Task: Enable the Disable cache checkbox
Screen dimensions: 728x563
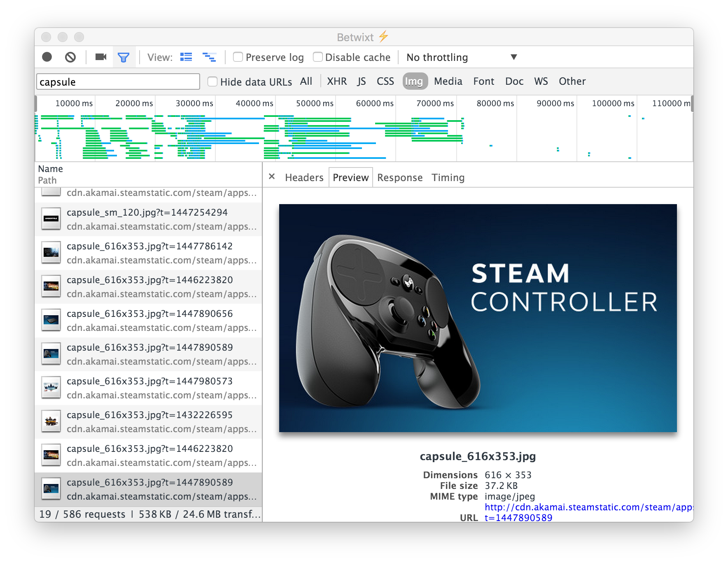Action: [x=318, y=57]
